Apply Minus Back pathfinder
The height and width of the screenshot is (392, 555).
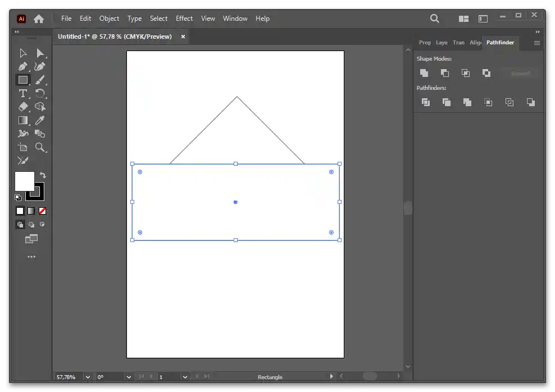click(530, 102)
